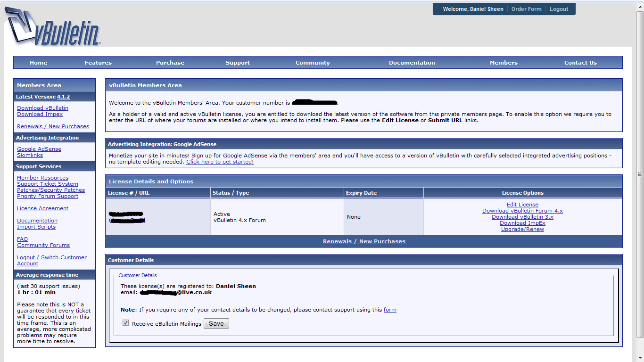Click the Support Services sidebar heading
The height and width of the screenshot is (362, 644).
click(x=39, y=166)
